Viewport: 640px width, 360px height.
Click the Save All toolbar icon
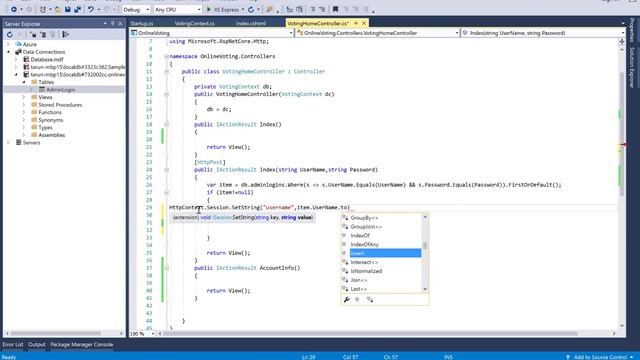(77, 9)
